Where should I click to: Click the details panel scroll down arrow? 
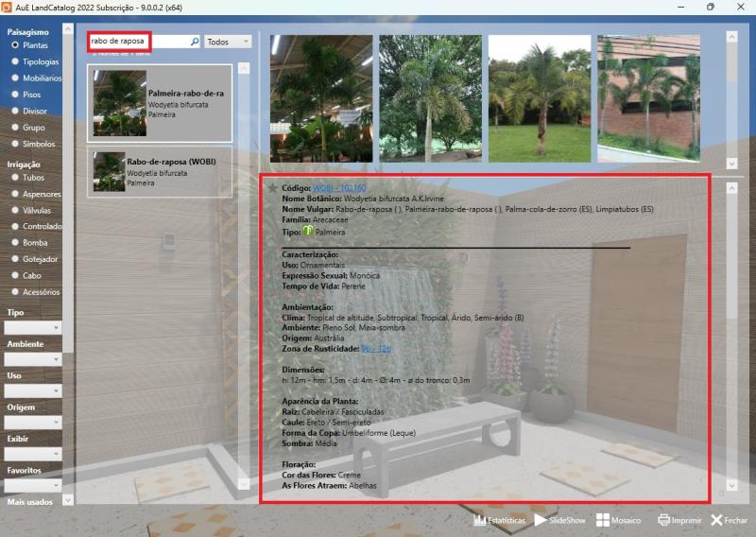pyautogui.click(x=731, y=485)
